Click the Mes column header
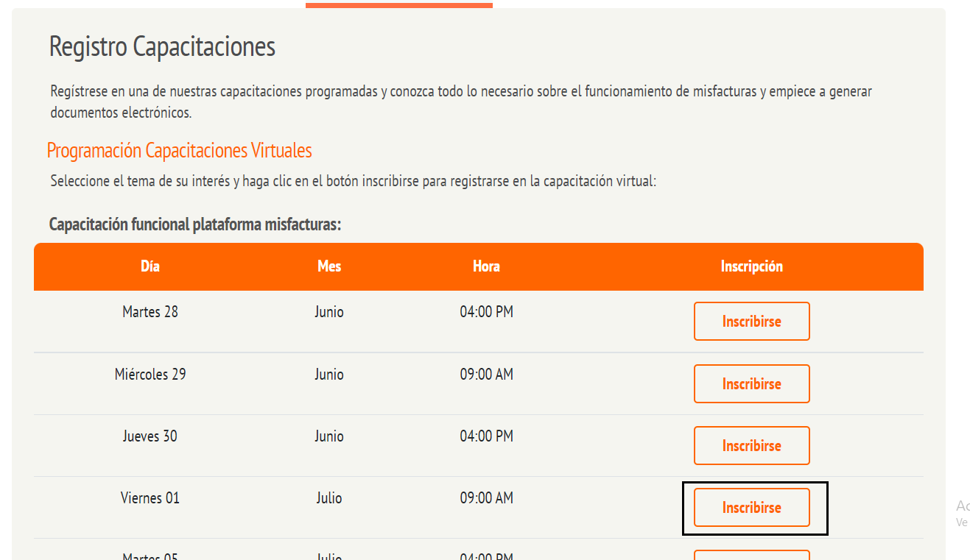The height and width of the screenshot is (560, 970). pyautogui.click(x=329, y=266)
